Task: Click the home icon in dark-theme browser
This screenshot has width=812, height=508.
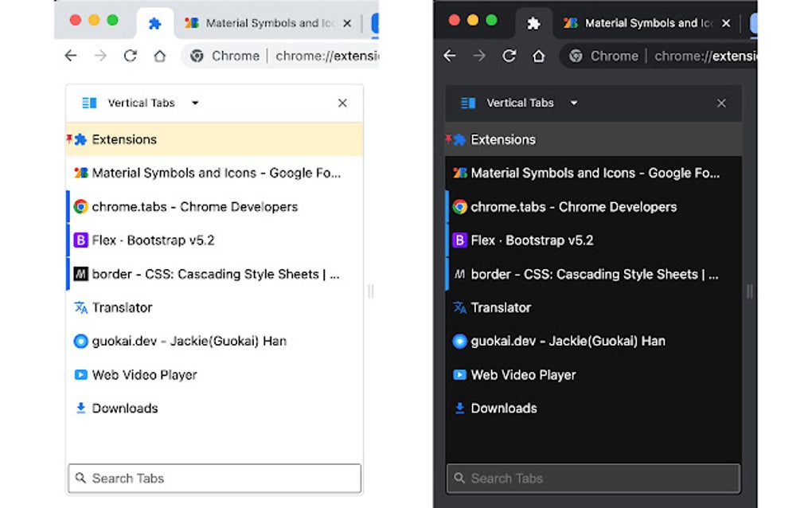Action: click(538, 56)
